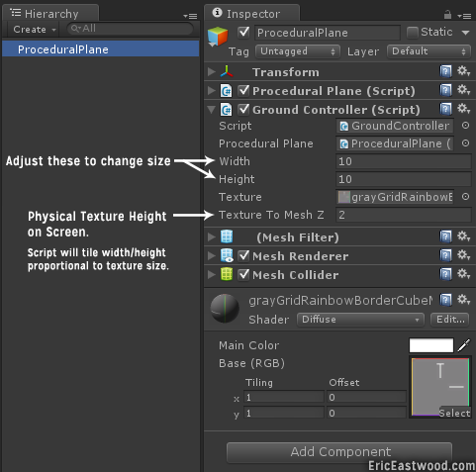This screenshot has height=472, width=476.
Task: Open the Untagged tag dropdown
Action: click(x=298, y=51)
